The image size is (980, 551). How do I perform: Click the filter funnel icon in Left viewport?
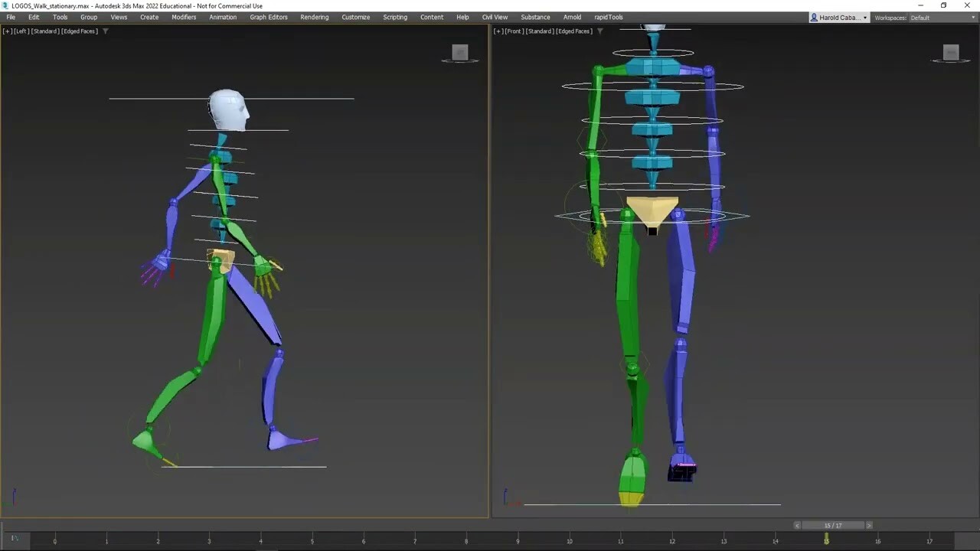(x=106, y=31)
